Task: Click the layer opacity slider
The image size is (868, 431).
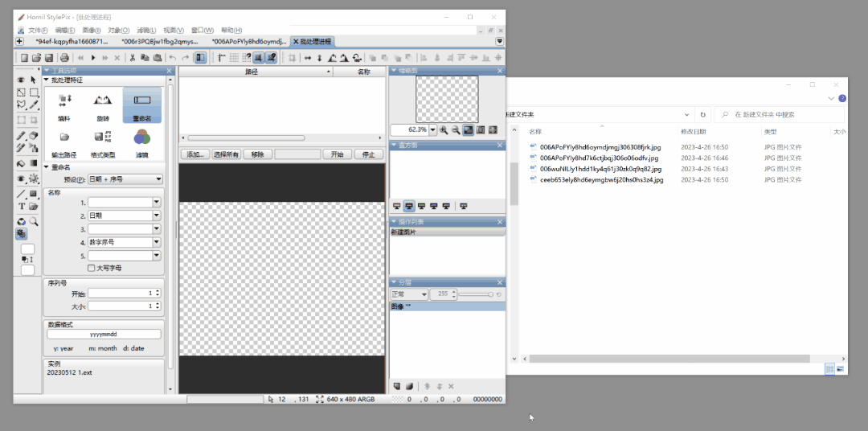Action: click(476, 295)
